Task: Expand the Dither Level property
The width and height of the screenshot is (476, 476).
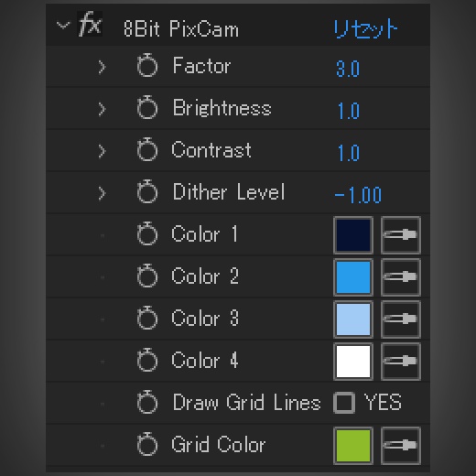Action: click(102, 193)
